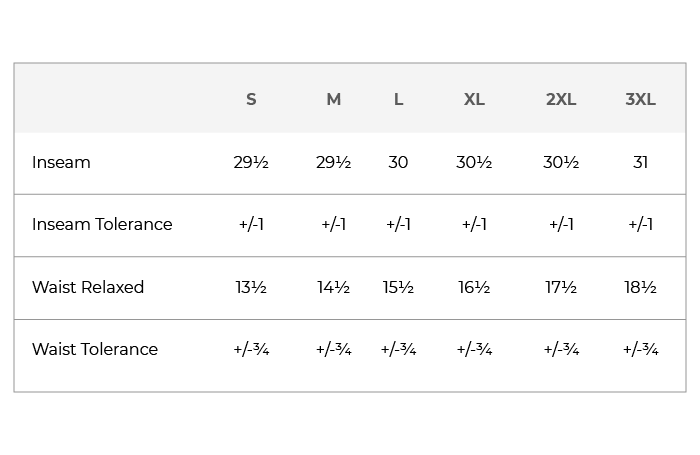The image size is (700, 455).
Task: Select Waist Tolerance +/-¾ for size XL
Action: pyautogui.click(x=474, y=349)
